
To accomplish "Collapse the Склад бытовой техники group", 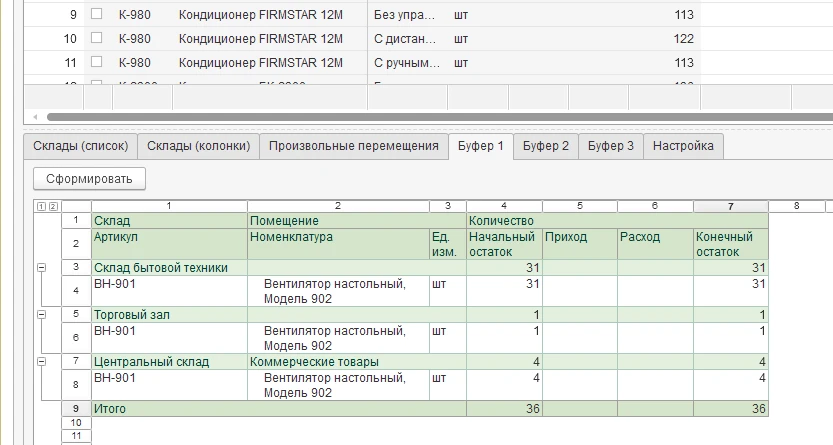I will point(41,268).
